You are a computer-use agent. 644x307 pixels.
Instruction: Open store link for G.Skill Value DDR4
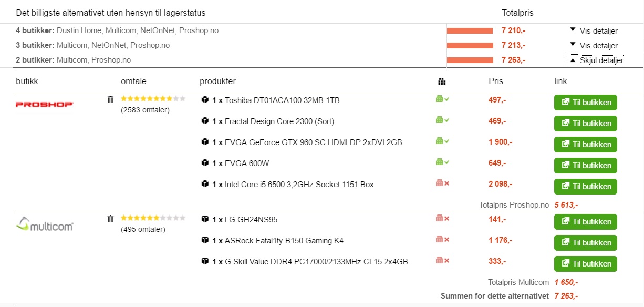[586, 264]
